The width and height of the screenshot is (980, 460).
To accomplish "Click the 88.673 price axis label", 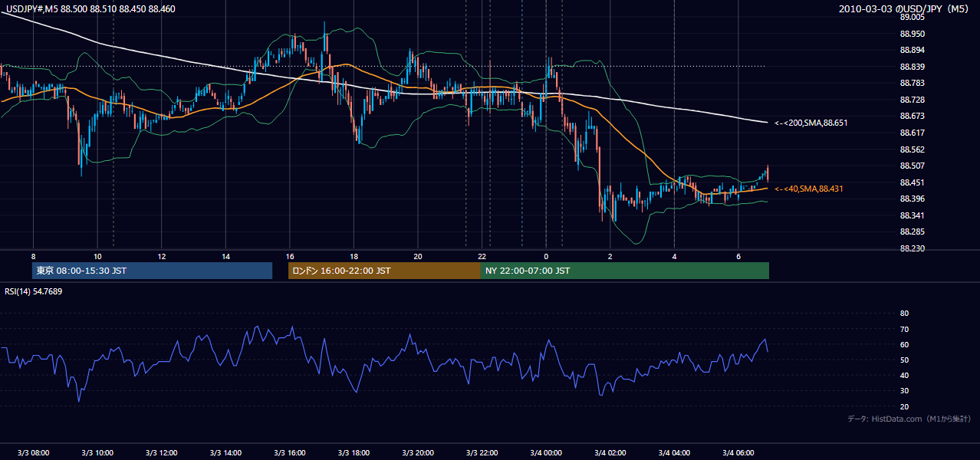I will point(913,116).
